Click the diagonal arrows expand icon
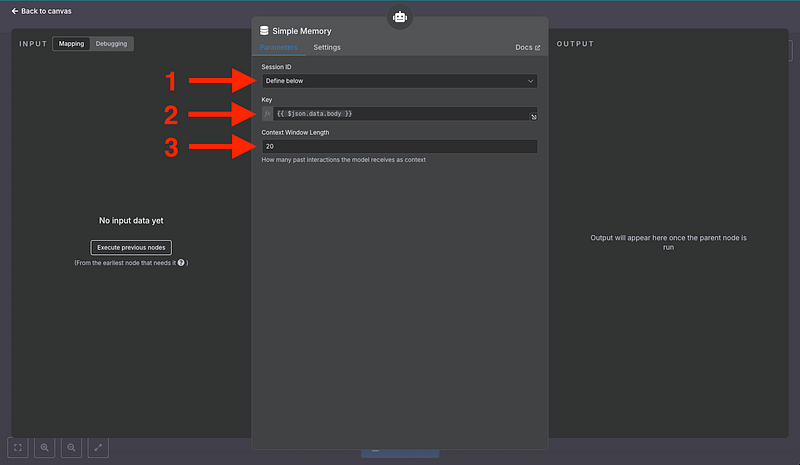The width and height of the screenshot is (800, 465). click(97, 448)
